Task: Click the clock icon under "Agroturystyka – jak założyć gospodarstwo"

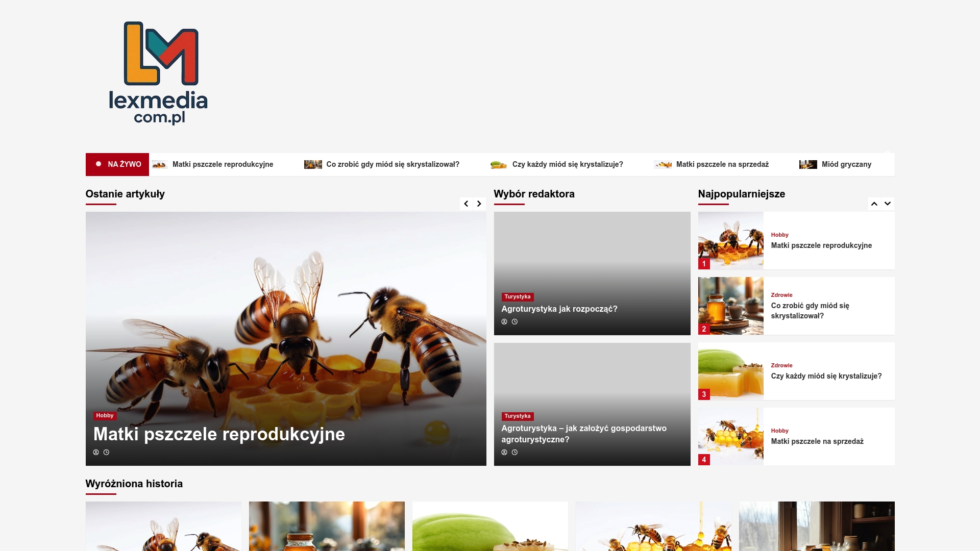Action: (x=514, y=452)
